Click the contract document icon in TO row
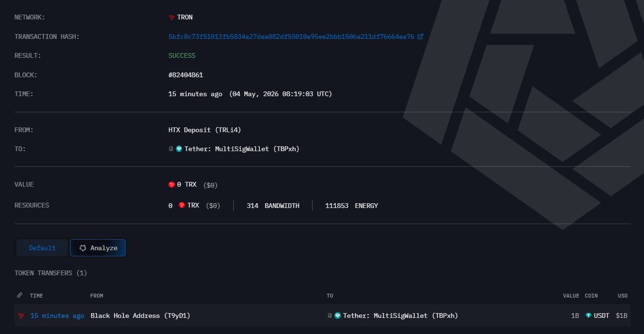 [x=171, y=149]
